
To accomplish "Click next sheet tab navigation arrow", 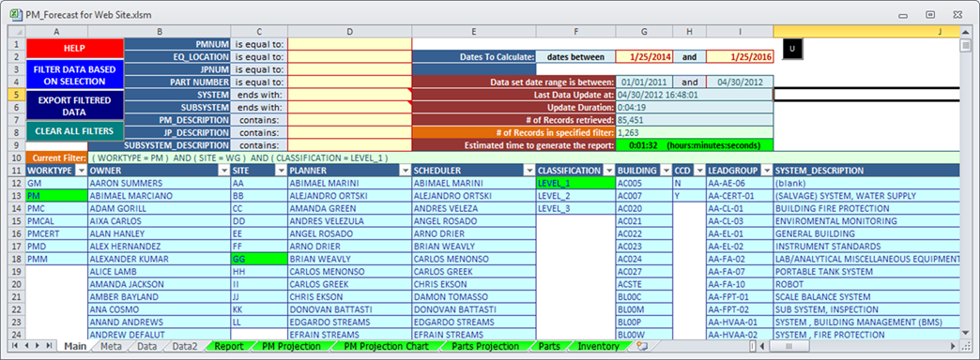I will click(x=38, y=346).
